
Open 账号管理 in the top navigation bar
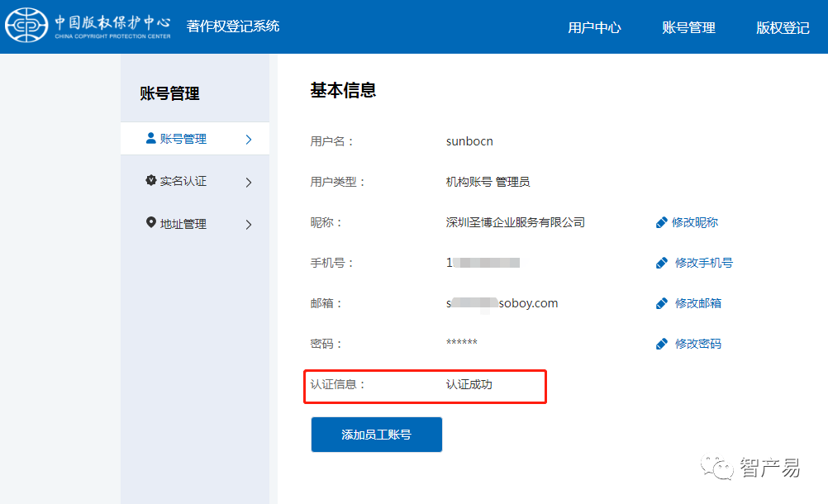[x=688, y=27]
